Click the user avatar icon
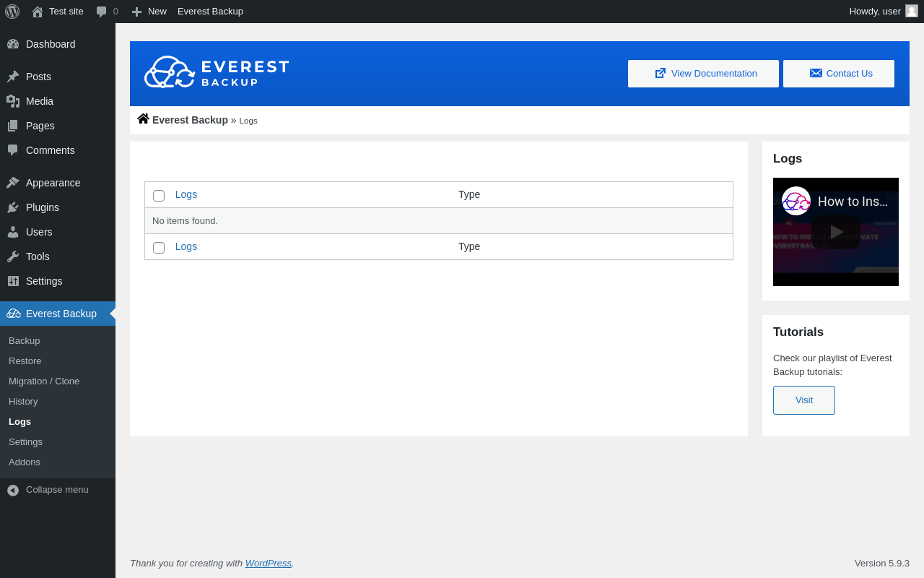Viewport: 924px width, 578px height. [x=912, y=11]
